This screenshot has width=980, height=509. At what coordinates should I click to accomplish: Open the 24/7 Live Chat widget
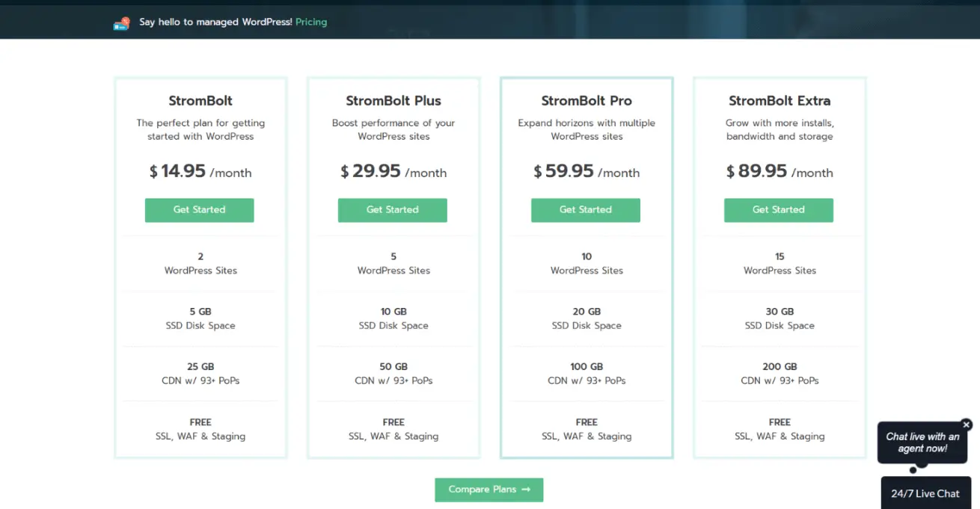pyautogui.click(x=926, y=493)
